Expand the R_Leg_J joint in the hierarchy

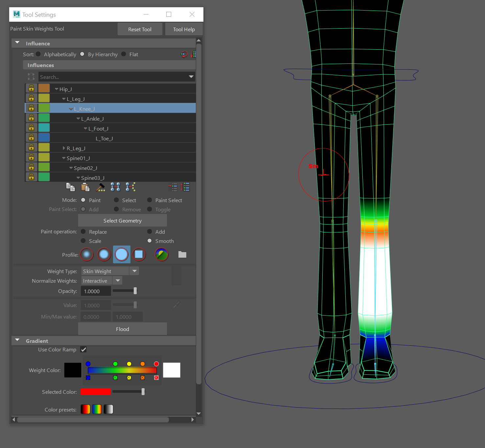64,148
